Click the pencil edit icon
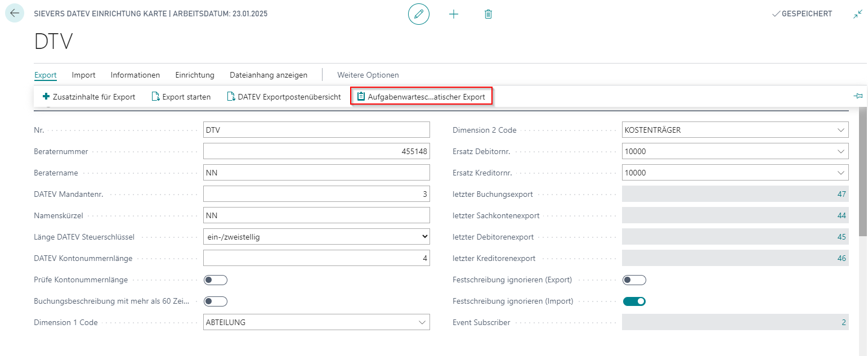Image resolution: width=868 pixels, height=356 pixels. (x=418, y=14)
